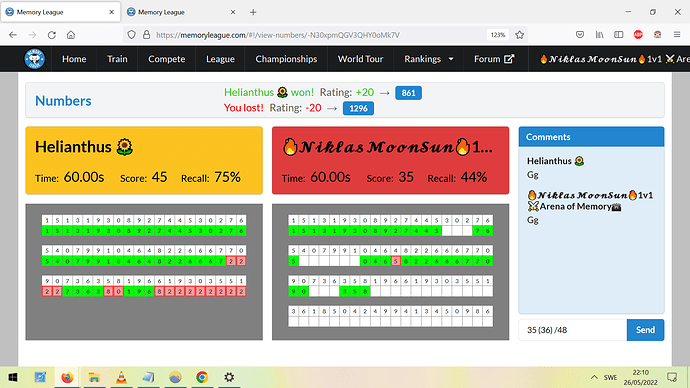Click the Niklas MoonSun profile in navbar

tap(614, 59)
